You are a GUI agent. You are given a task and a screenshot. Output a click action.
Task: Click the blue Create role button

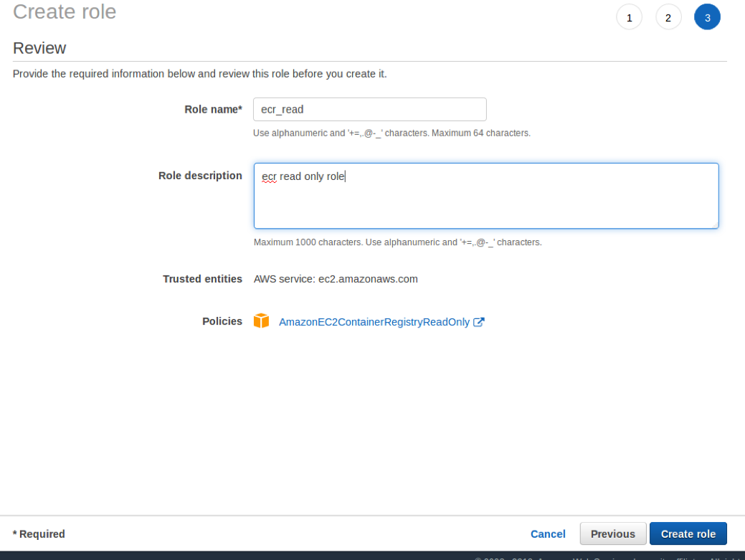(688, 533)
